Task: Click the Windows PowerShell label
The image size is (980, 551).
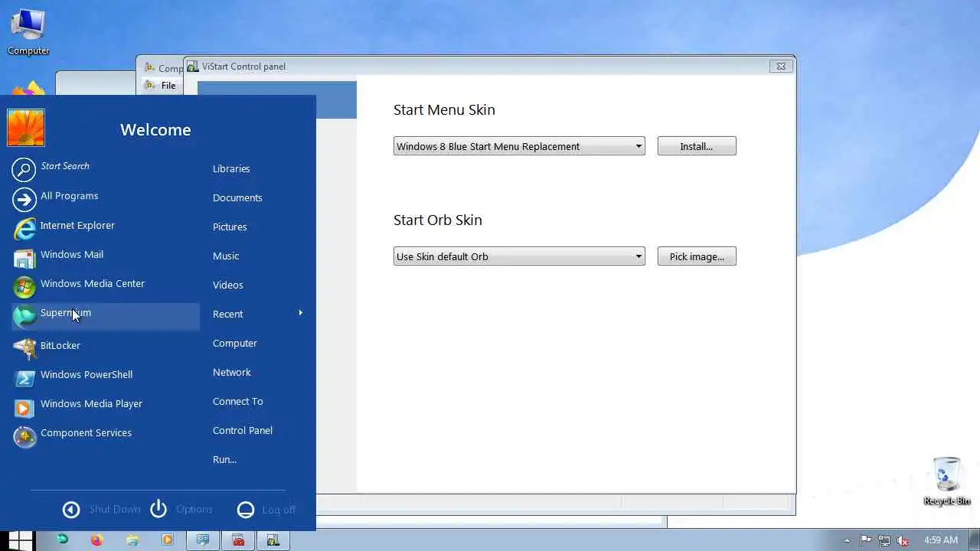Action: (87, 374)
